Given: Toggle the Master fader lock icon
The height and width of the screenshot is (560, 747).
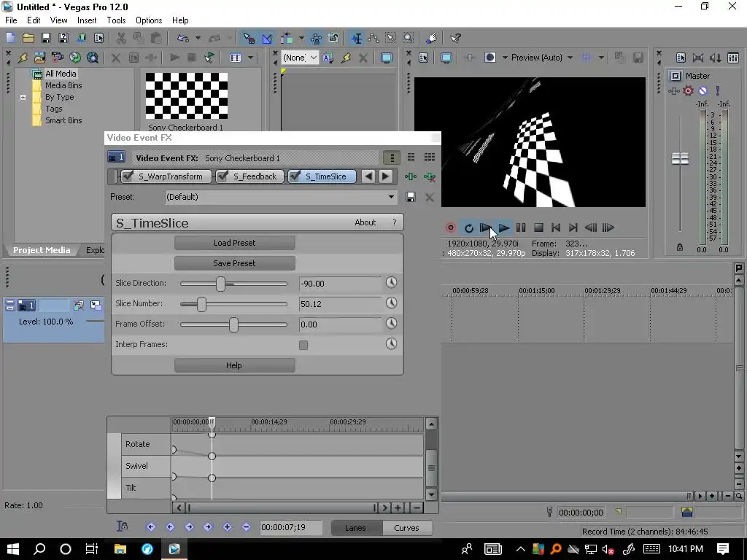Looking at the screenshot, I should [x=680, y=247].
